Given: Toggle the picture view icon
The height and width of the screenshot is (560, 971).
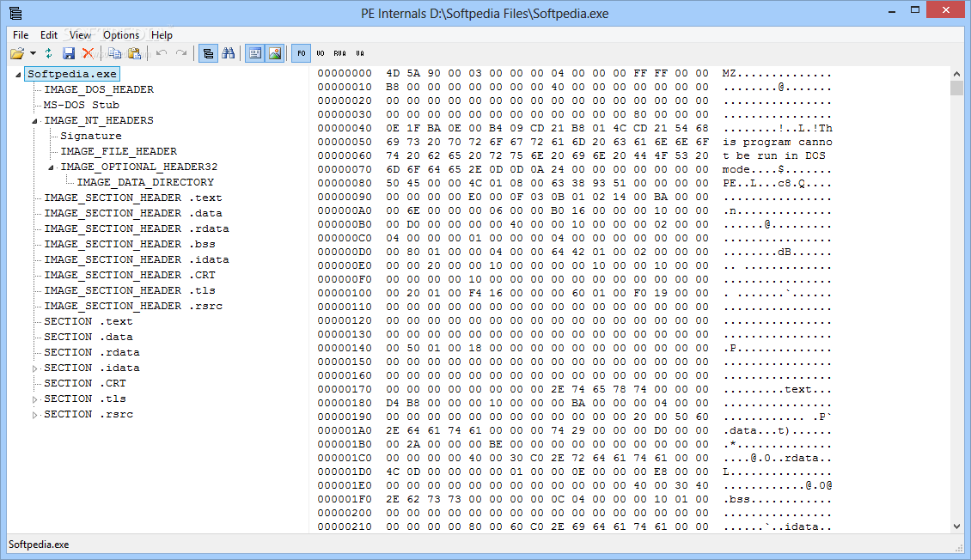Looking at the screenshot, I should [274, 54].
